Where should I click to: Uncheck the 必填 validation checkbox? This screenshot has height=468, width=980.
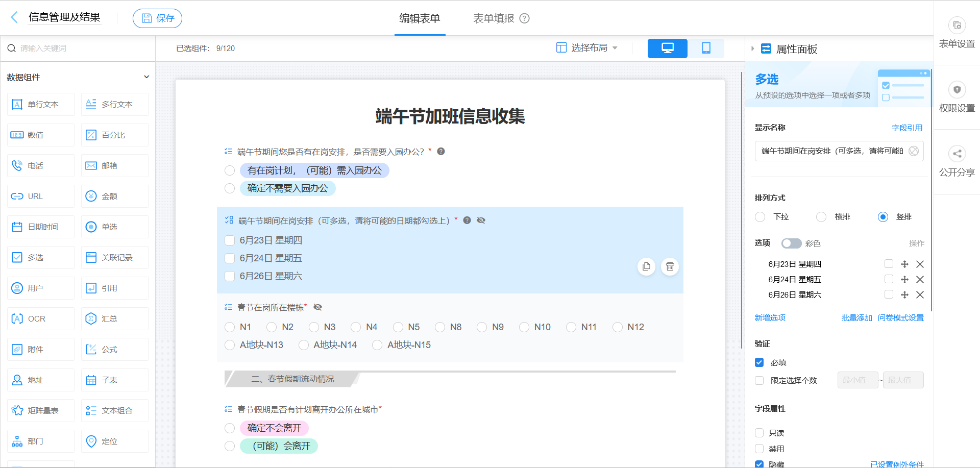click(759, 362)
